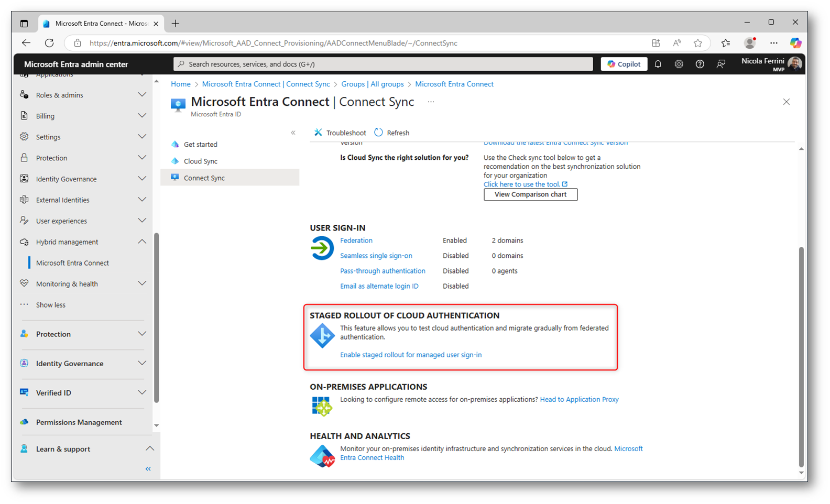Open Pass-through authentication link
Image resolution: width=830 pixels, height=504 pixels.
click(383, 271)
